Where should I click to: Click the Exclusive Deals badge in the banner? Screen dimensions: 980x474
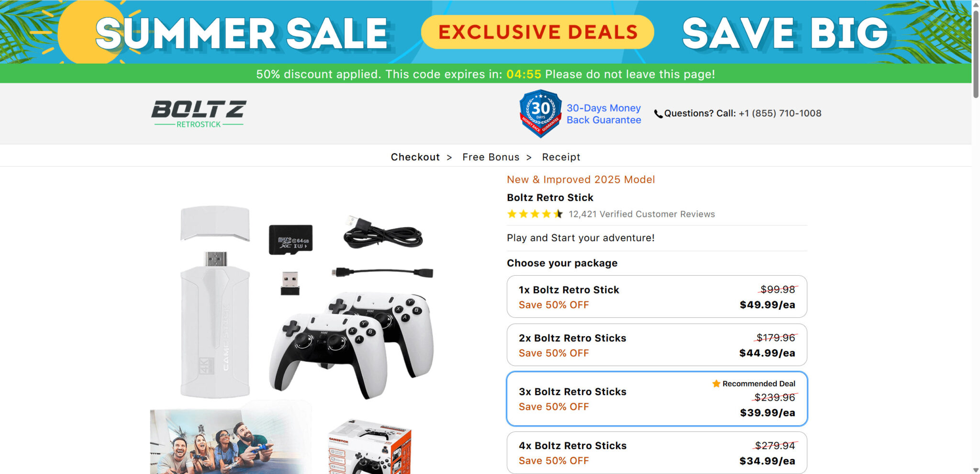(x=538, y=32)
